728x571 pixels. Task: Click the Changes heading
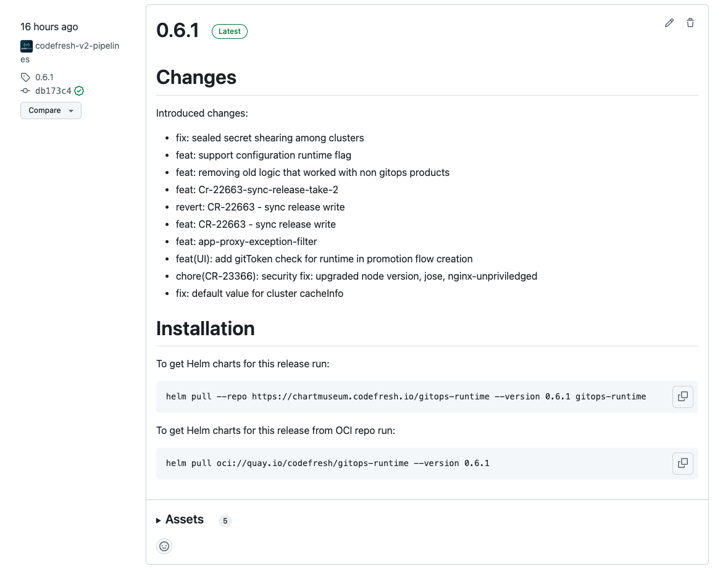point(196,77)
